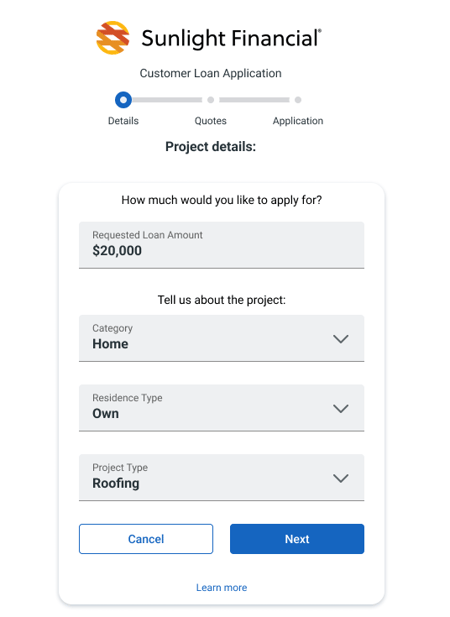Go to the Details step label
Image resolution: width=450 pixels, height=617 pixels.
tap(124, 121)
